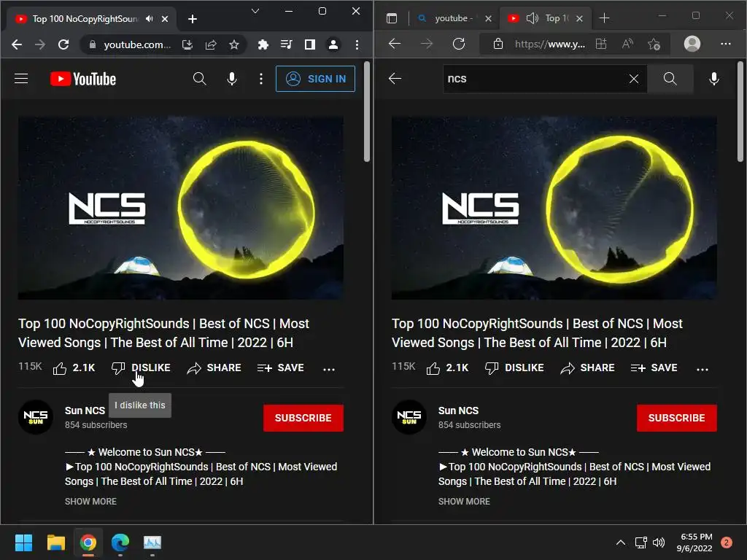Open new tab in Edge

tap(604, 18)
